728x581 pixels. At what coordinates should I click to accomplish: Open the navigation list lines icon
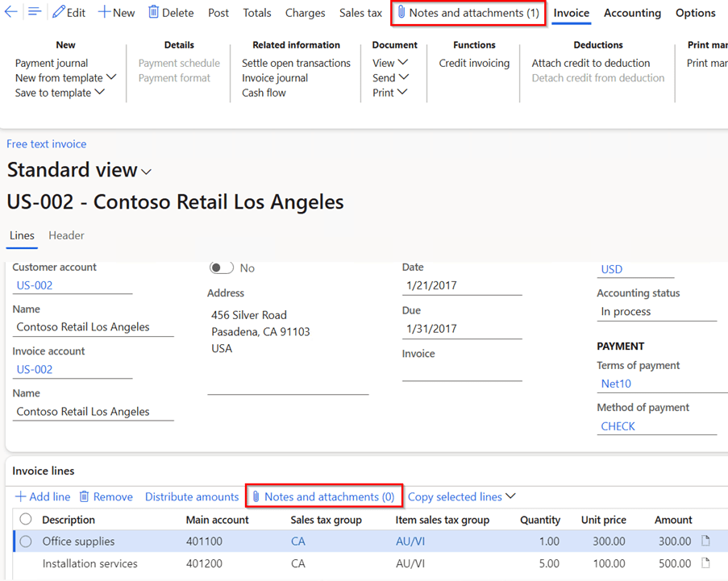coord(35,12)
